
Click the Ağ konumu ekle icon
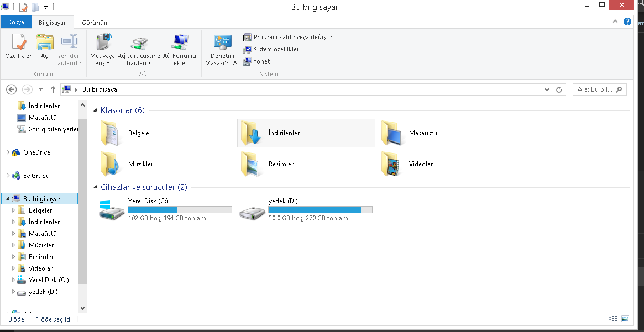pos(180,42)
